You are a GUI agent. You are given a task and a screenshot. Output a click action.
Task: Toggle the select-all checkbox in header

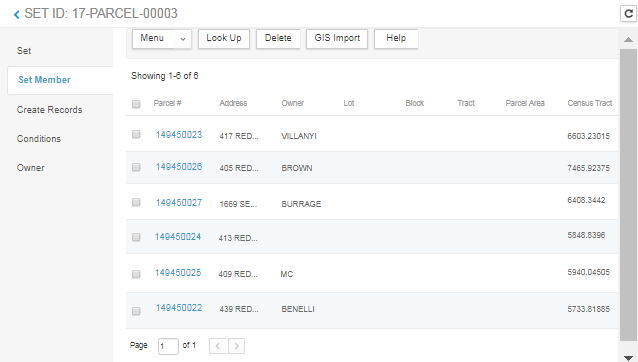[136, 104]
